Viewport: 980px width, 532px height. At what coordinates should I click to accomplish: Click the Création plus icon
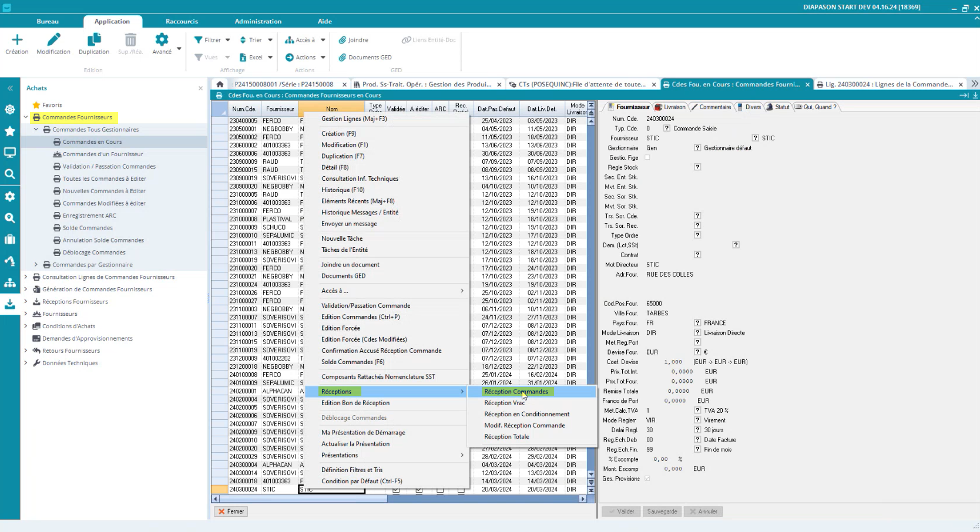tap(17, 40)
